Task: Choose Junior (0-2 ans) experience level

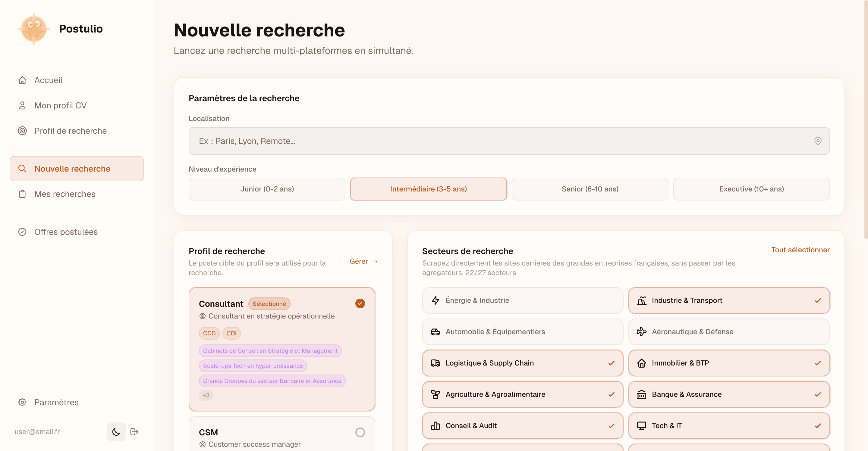Action: [x=267, y=189]
